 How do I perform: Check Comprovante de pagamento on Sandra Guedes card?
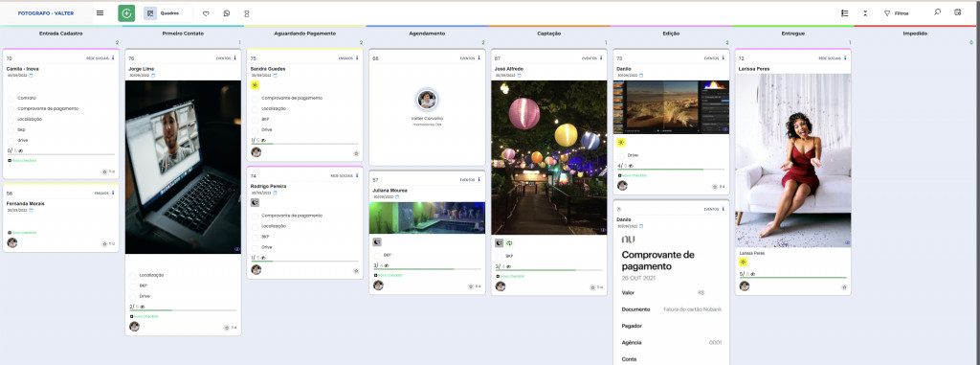click(x=255, y=99)
